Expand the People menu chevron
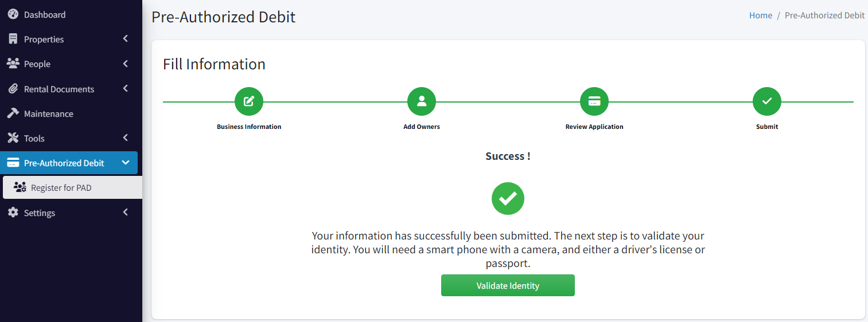The height and width of the screenshot is (322, 868). pyautogui.click(x=126, y=64)
